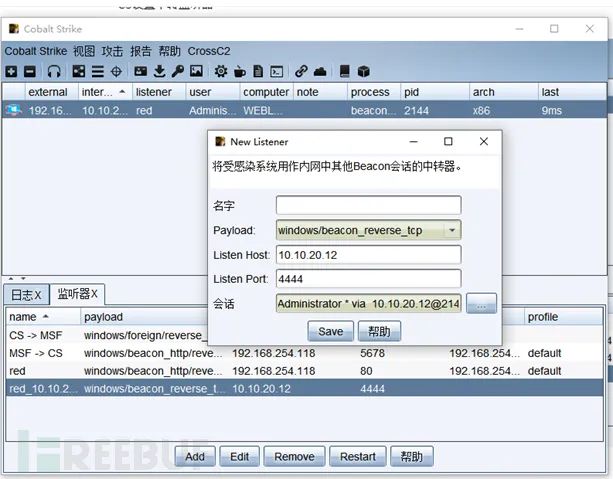Select the red listener name cell
Screen dimensions: 613x479
tap(43, 371)
